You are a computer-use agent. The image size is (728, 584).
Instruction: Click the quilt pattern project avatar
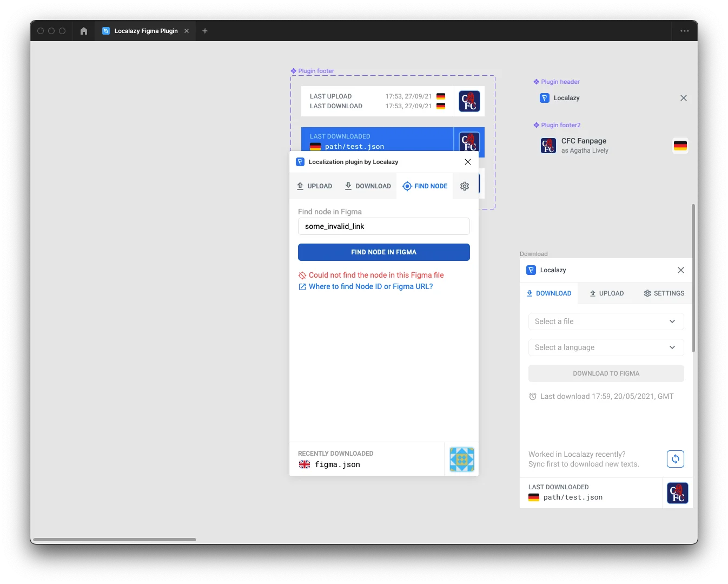[x=461, y=460]
